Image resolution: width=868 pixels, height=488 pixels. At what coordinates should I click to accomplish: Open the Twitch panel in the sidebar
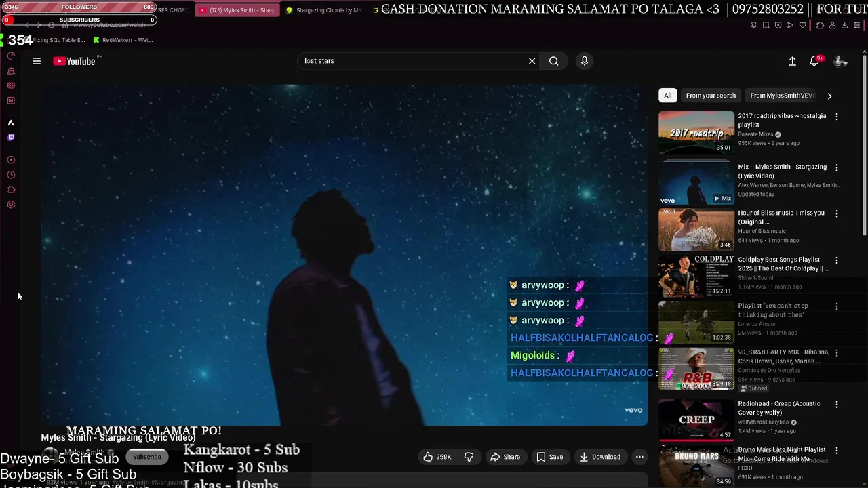(11, 138)
